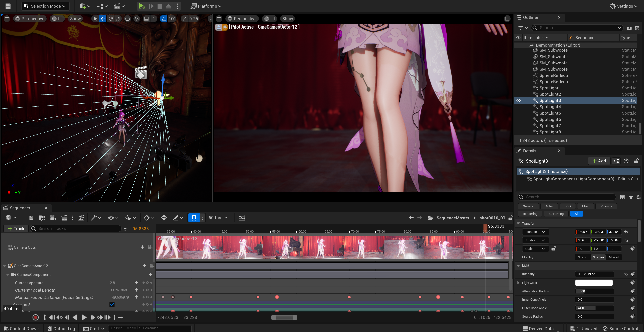Viewport: 644px width, 332px height.
Task: Expand the Light Color property
Action: [518, 283]
